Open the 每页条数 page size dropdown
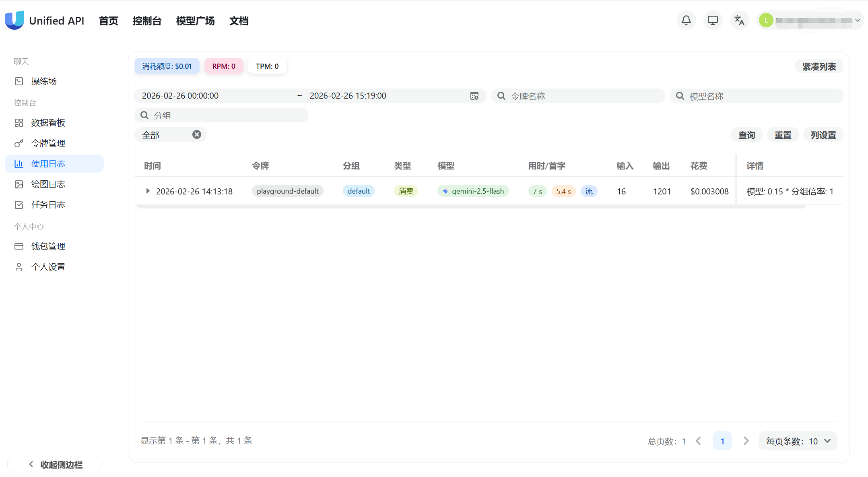The width and height of the screenshot is (868, 477). (x=798, y=441)
